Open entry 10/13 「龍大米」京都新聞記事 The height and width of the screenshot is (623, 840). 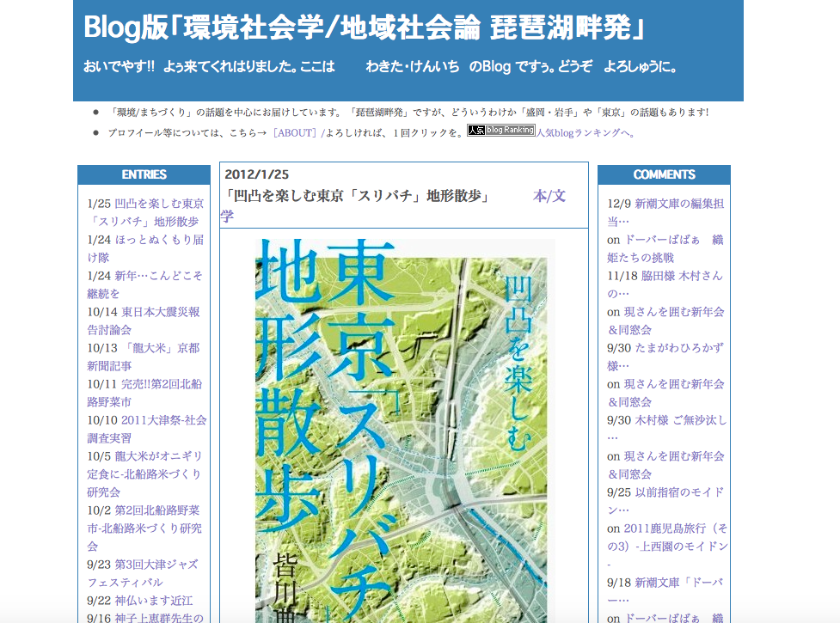[x=144, y=357]
